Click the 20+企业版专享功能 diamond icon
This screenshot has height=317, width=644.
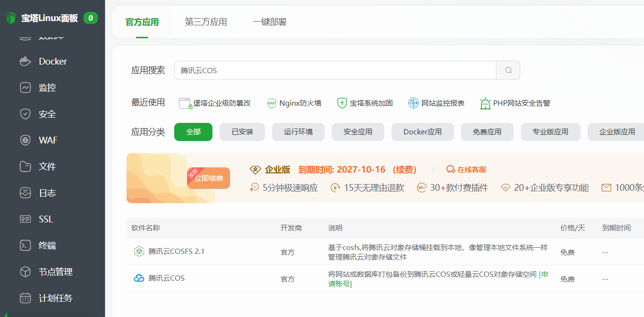506,187
